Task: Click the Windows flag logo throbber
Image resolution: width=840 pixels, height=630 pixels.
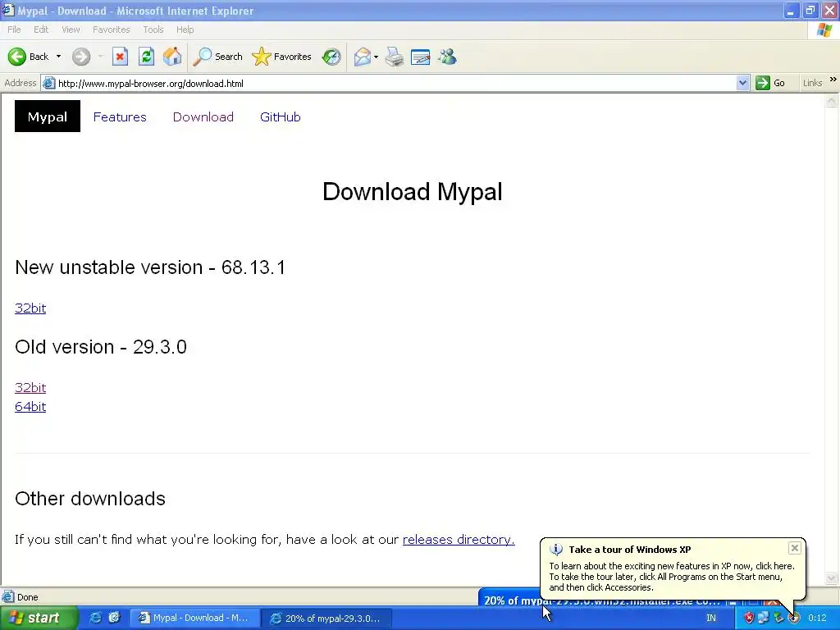Action: tap(824, 30)
